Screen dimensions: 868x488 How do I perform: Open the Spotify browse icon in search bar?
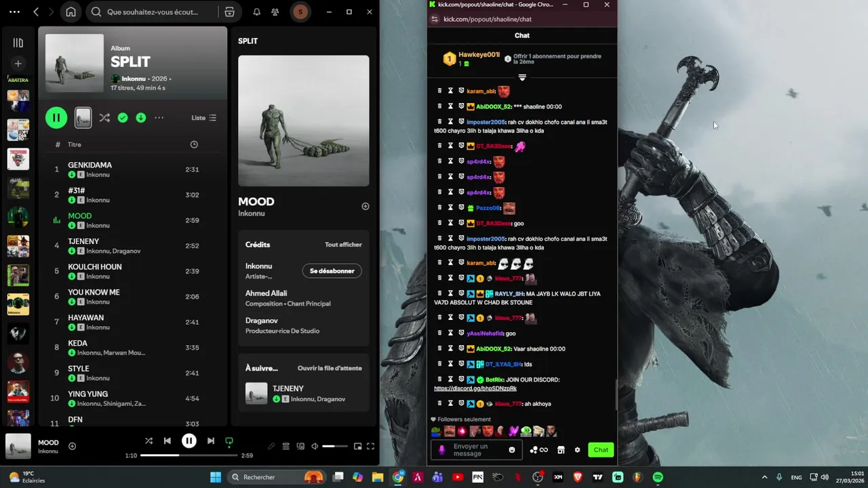click(x=229, y=12)
